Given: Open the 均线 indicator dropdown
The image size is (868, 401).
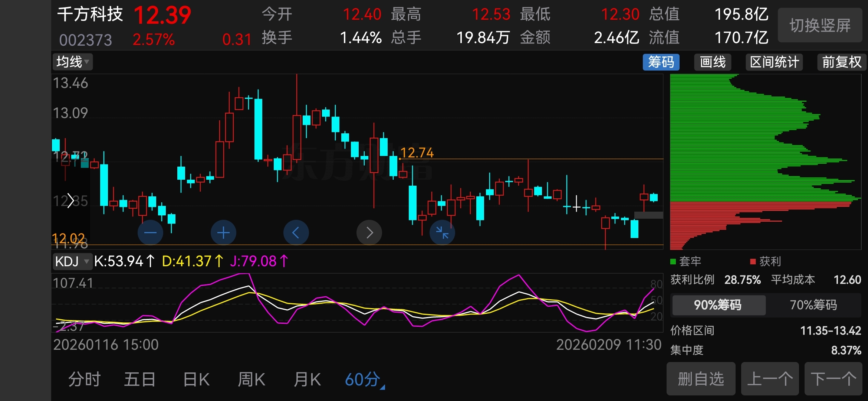Looking at the screenshot, I should click(73, 62).
